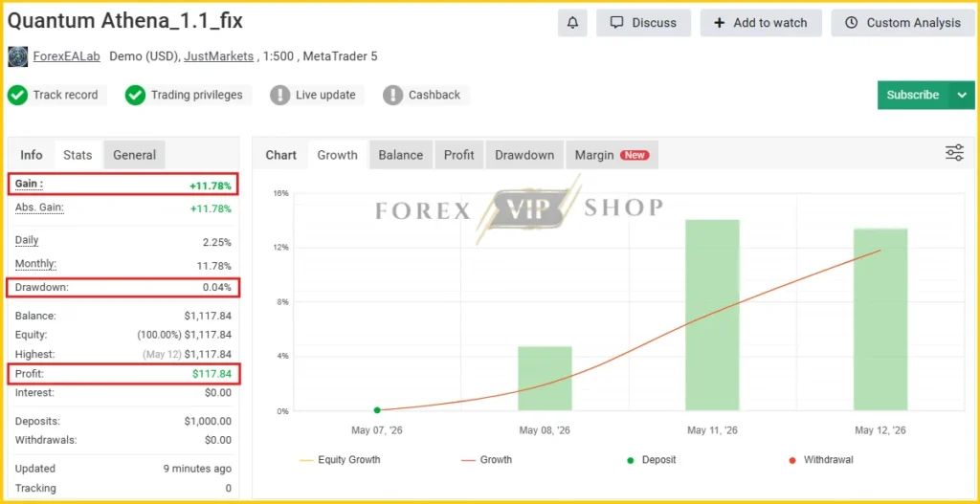Click the May 08, '26 green bar
The height and width of the screenshot is (504, 980).
[545, 379]
